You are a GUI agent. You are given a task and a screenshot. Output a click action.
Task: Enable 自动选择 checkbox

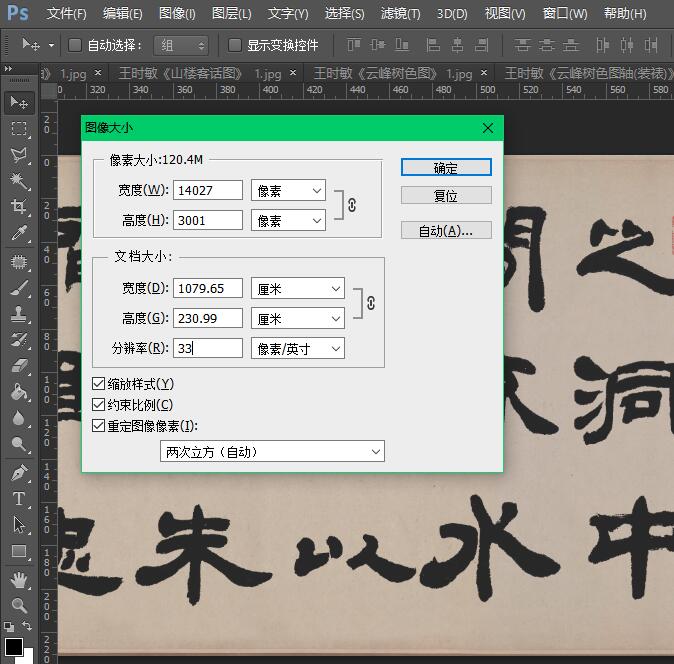coord(75,45)
